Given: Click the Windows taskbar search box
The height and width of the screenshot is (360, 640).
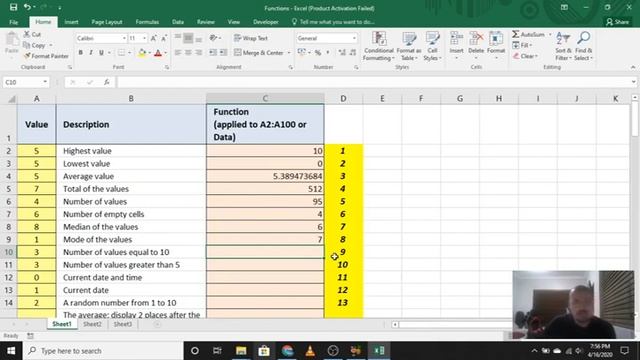Looking at the screenshot, I should tap(103, 351).
